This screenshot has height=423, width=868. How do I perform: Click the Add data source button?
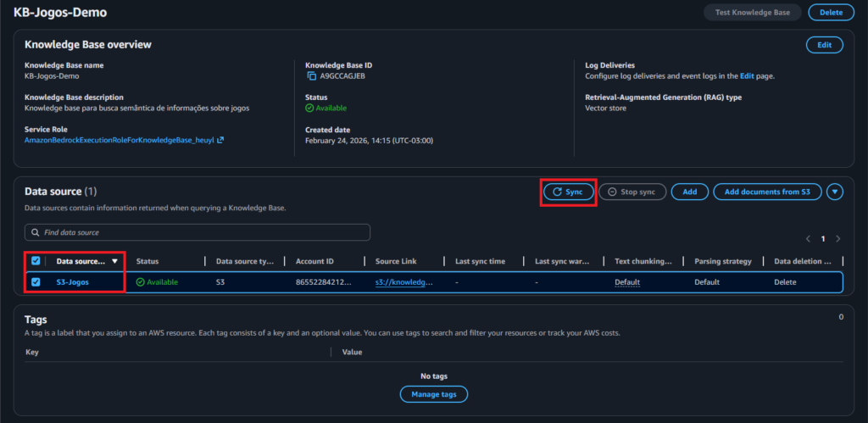689,192
